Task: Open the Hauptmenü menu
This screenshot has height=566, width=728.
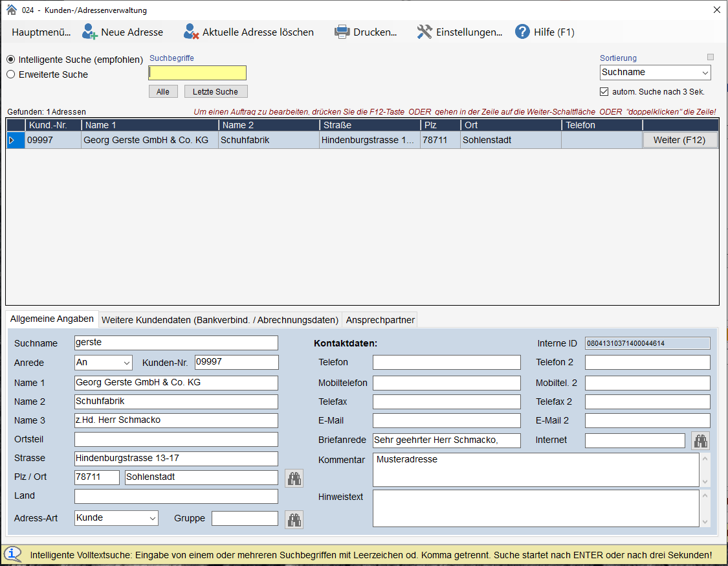Action: click(41, 32)
